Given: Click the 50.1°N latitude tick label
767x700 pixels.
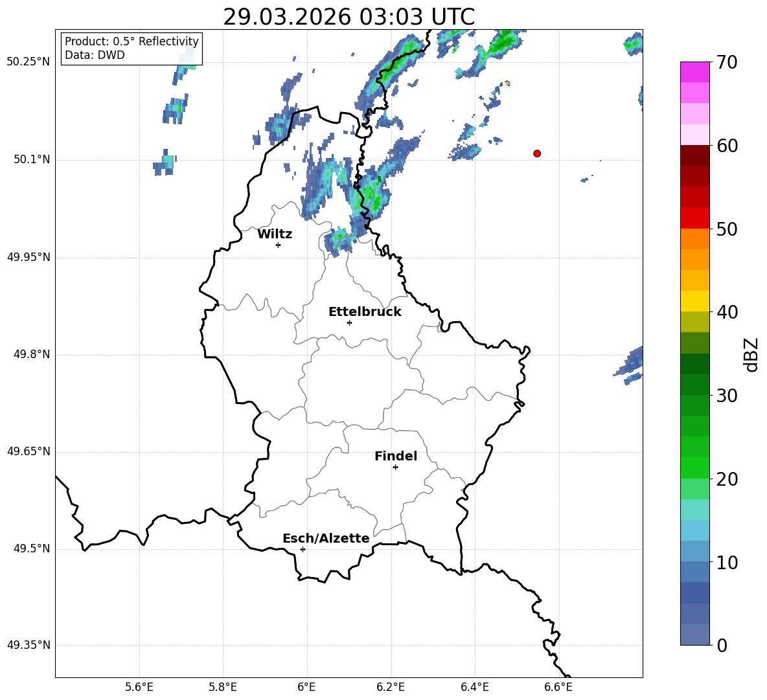Looking at the screenshot, I should 29,160.
